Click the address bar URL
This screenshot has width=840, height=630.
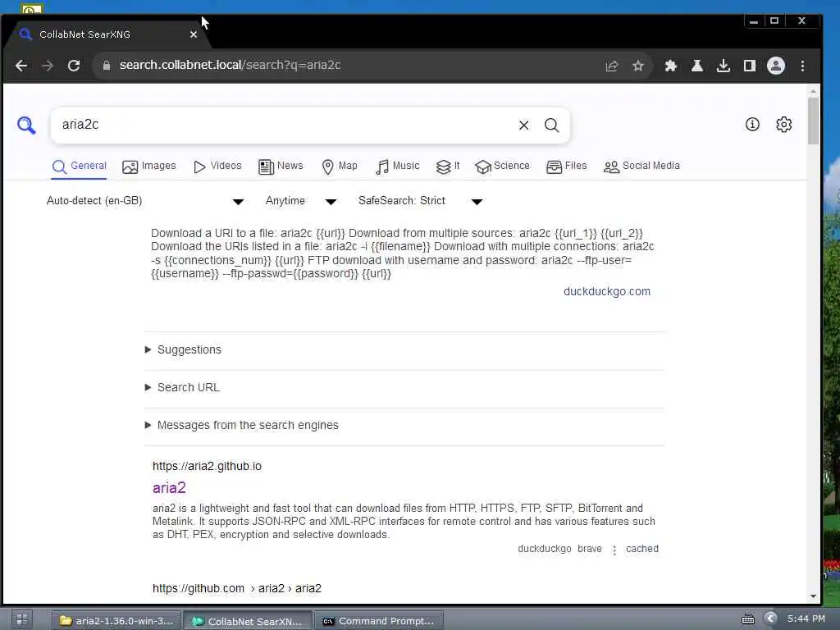230,66
